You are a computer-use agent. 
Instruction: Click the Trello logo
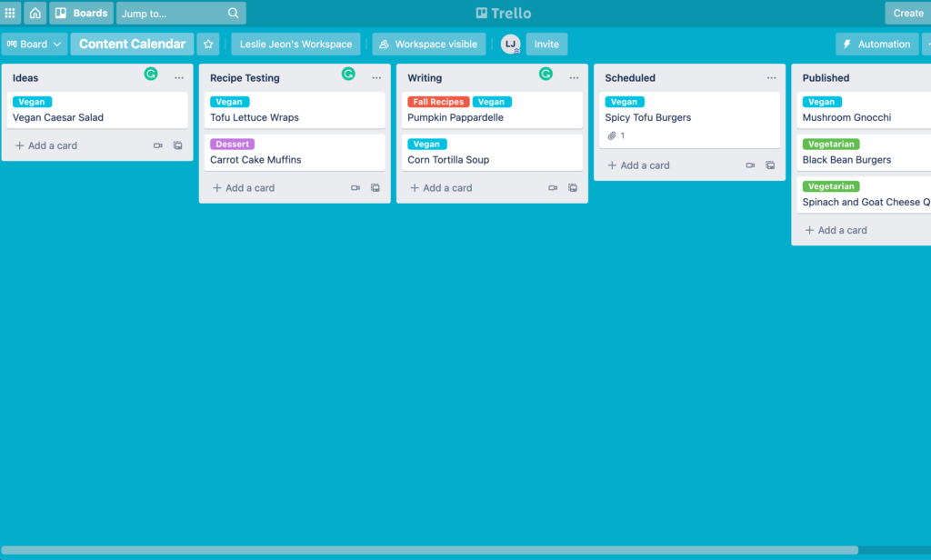(x=504, y=13)
